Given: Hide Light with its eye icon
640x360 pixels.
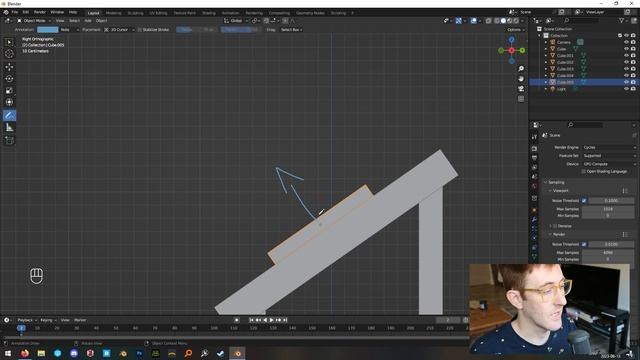Looking at the screenshot, I should pyautogui.click(x=626, y=89).
